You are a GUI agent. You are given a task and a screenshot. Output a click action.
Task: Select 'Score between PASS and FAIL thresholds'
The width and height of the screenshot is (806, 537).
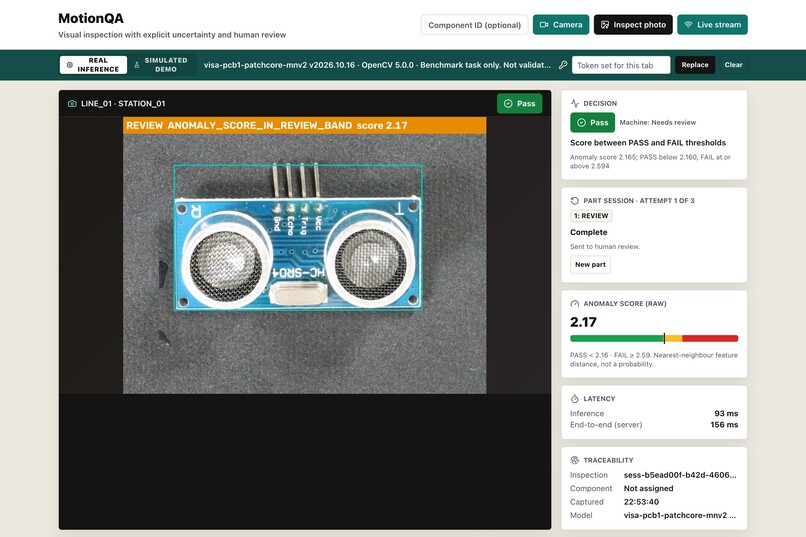tap(648, 143)
